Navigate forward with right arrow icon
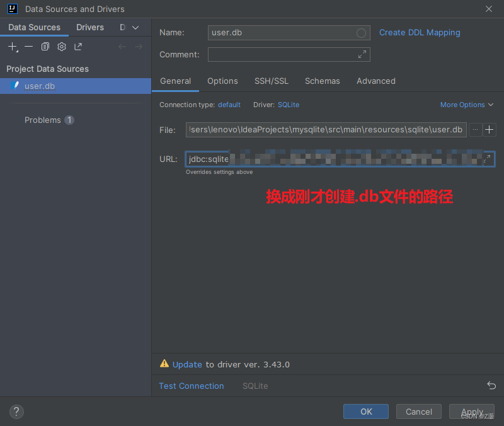This screenshot has height=426, width=504. tap(139, 47)
